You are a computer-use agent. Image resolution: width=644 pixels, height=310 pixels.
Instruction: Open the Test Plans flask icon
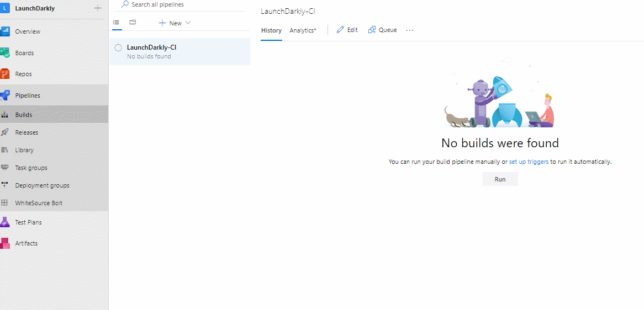pos(4,222)
